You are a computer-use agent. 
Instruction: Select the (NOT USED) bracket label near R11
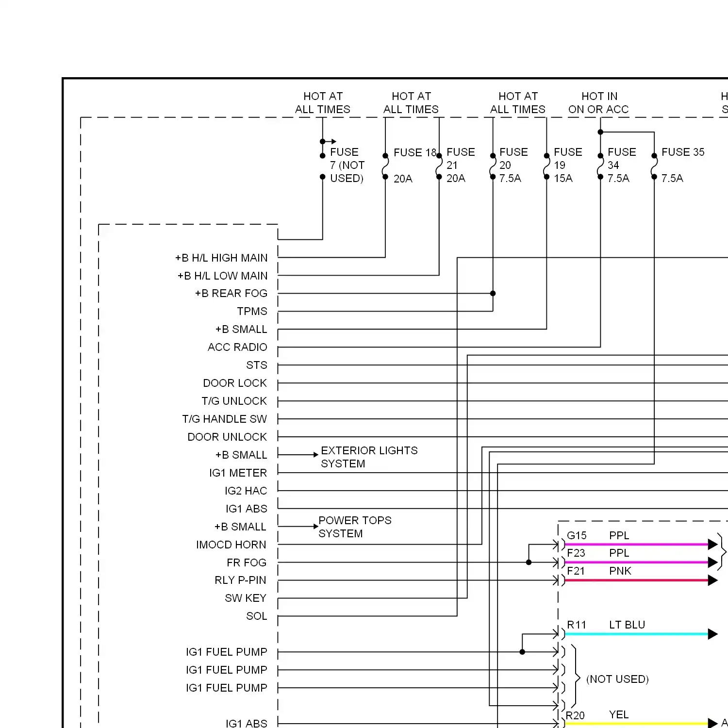(617, 679)
